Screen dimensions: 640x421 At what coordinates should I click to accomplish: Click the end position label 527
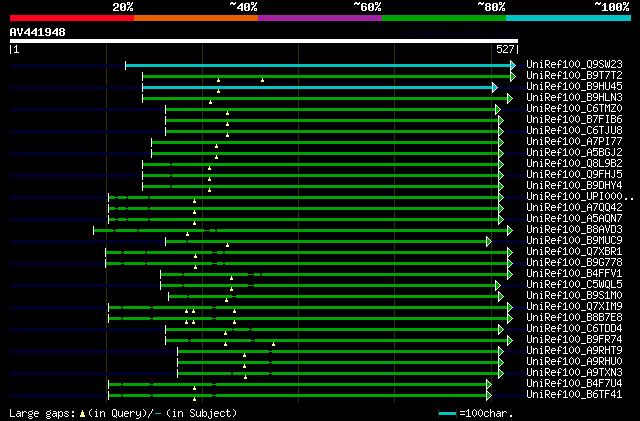pos(505,49)
